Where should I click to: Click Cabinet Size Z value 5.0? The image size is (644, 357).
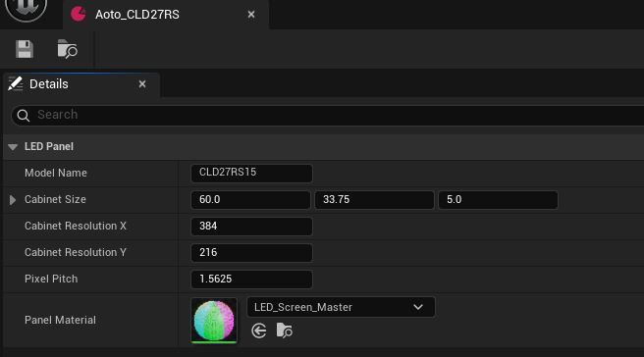click(498, 200)
